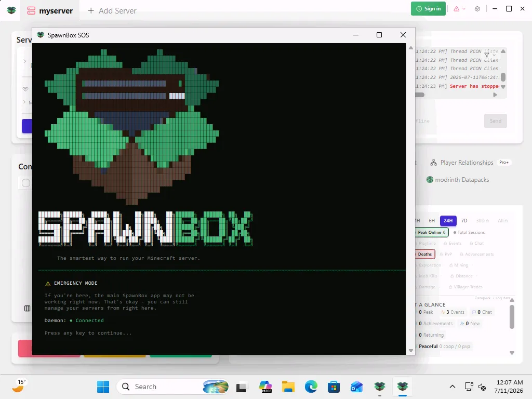Click the taskbar Search box
This screenshot has width=532, height=399.
coord(173,387)
